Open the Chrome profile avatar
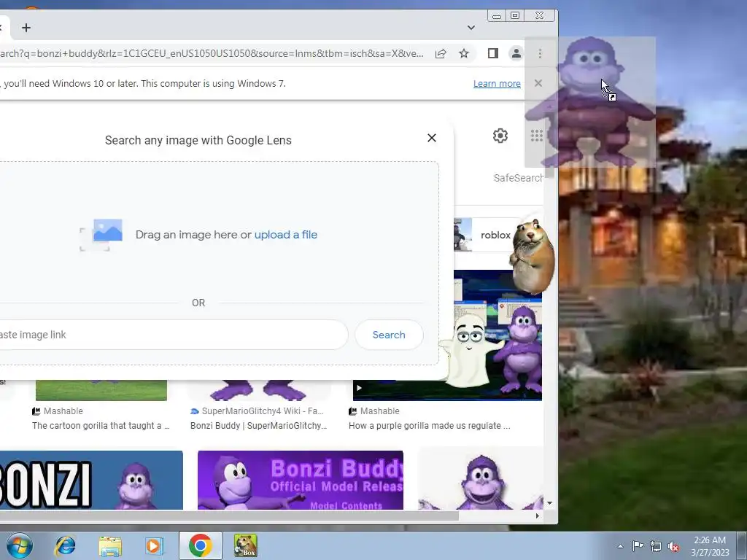747x560 pixels. (x=516, y=53)
